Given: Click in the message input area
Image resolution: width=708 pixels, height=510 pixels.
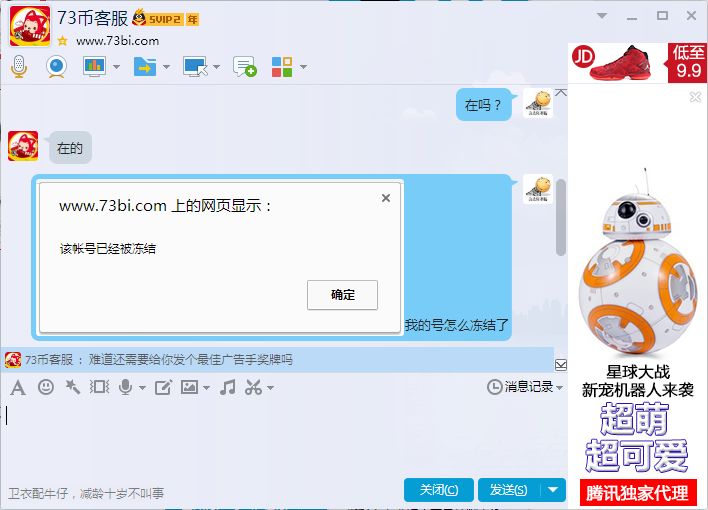Looking at the screenshot, I should [x=284, y=440].
